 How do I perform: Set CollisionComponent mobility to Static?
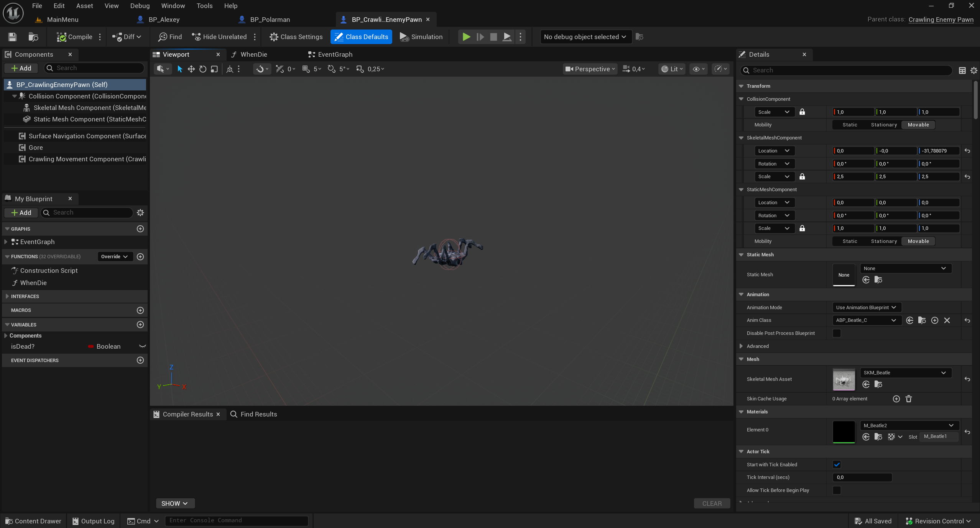pos(850,125)
